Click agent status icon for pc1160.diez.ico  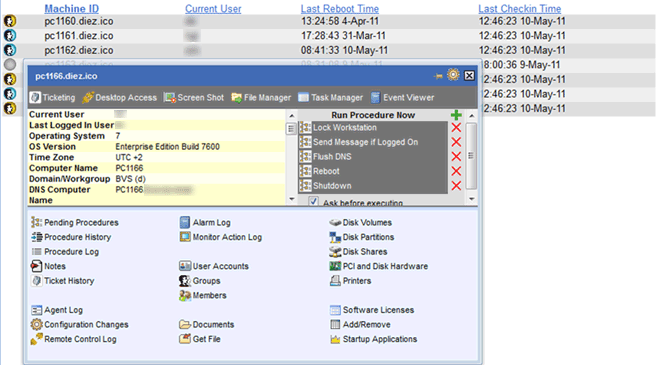click(10, 21)
